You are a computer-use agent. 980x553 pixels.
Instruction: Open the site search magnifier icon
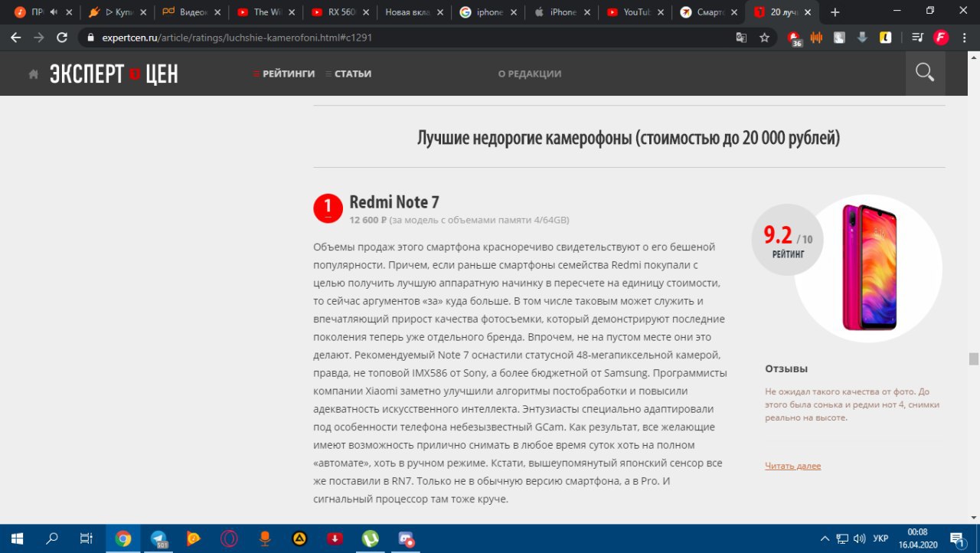pyautogui.click(x=925, y=74)
